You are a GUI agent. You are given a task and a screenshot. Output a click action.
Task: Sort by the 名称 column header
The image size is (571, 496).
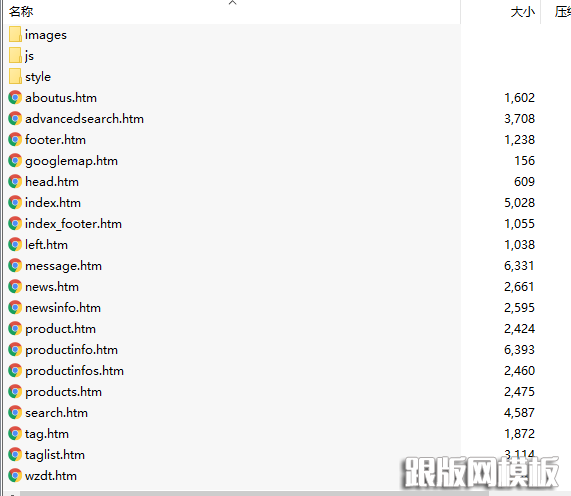tap(21, 12)
